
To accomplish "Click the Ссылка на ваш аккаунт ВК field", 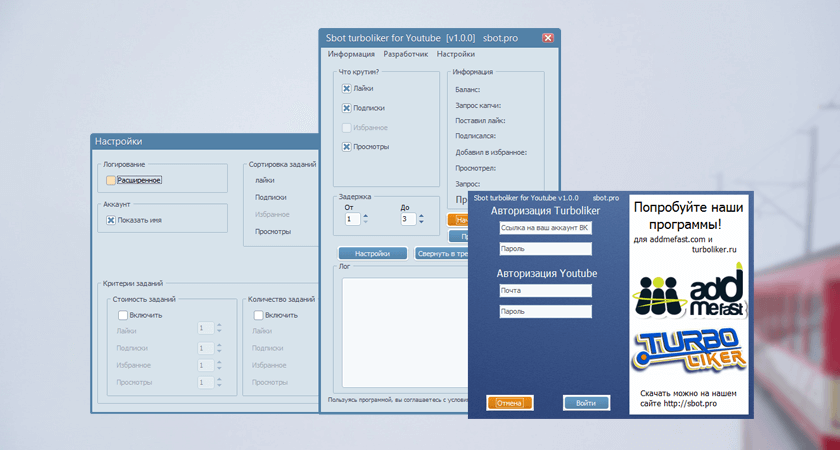I will (545, 228).
